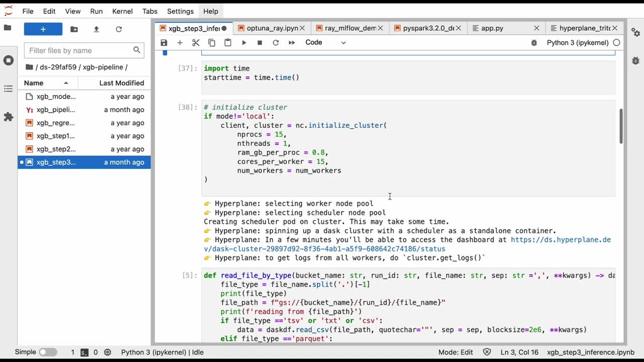Toggle the Simple interface mode switch
Image resolution: width=644 pixels, height=362 pixels.
(48, 352)
